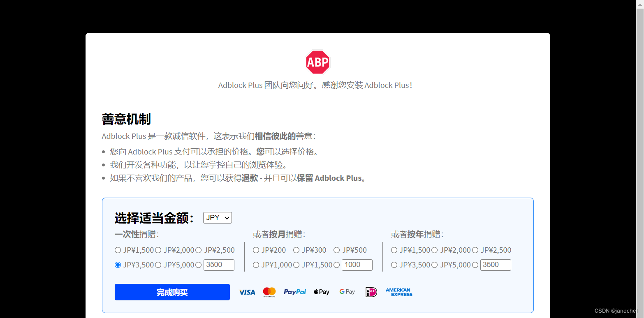Click the Apple Pay icon
The height and width of the screenshot is (318, 644).
[321, 292]
